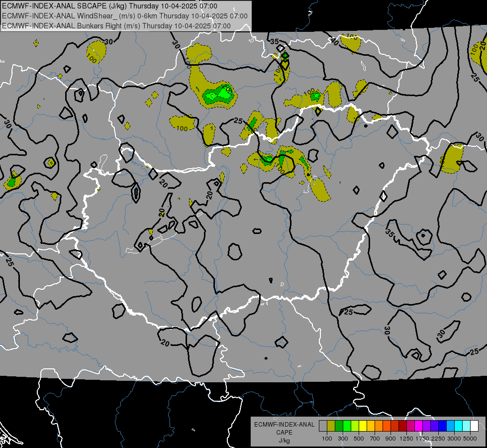Click the 40 wind shear contour label
The image size is (487, 448).
tap(334, 41)
